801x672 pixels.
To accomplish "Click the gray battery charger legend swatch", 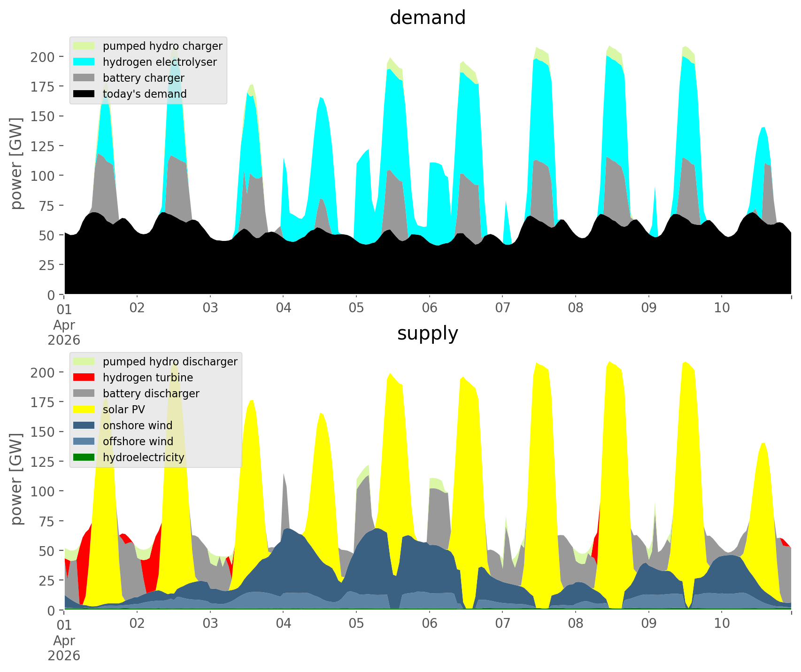I will 84,78.
